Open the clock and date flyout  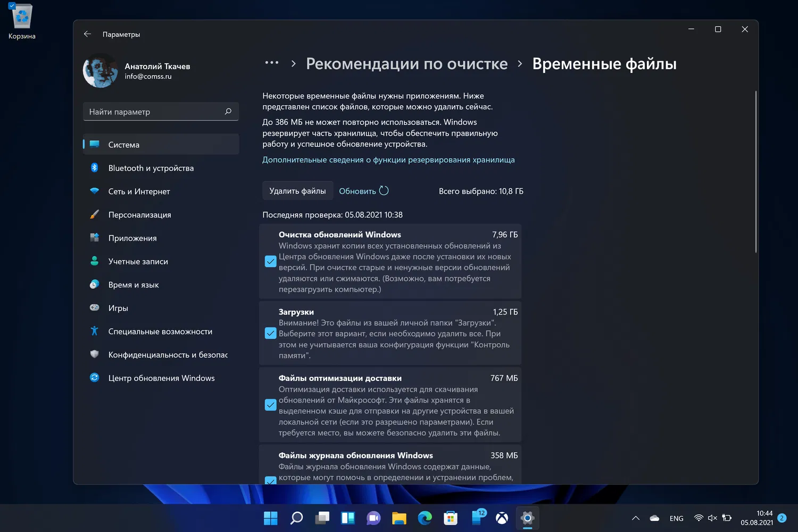pos(757,518)
